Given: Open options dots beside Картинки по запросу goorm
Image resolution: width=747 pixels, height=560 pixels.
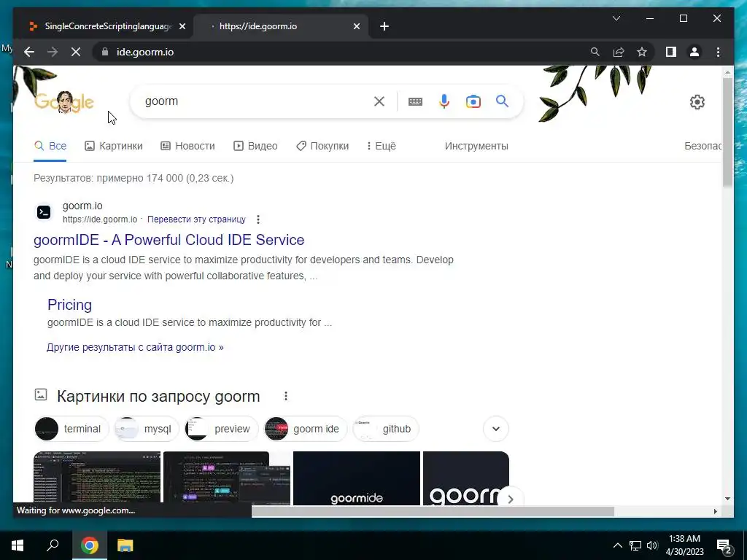Looking at the screenshot, I should (x=286, y=396).
